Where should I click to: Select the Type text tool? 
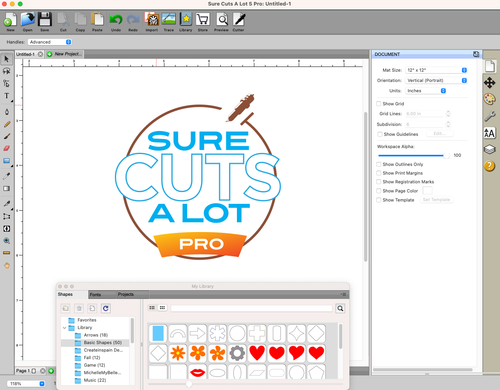click(6, 96)
